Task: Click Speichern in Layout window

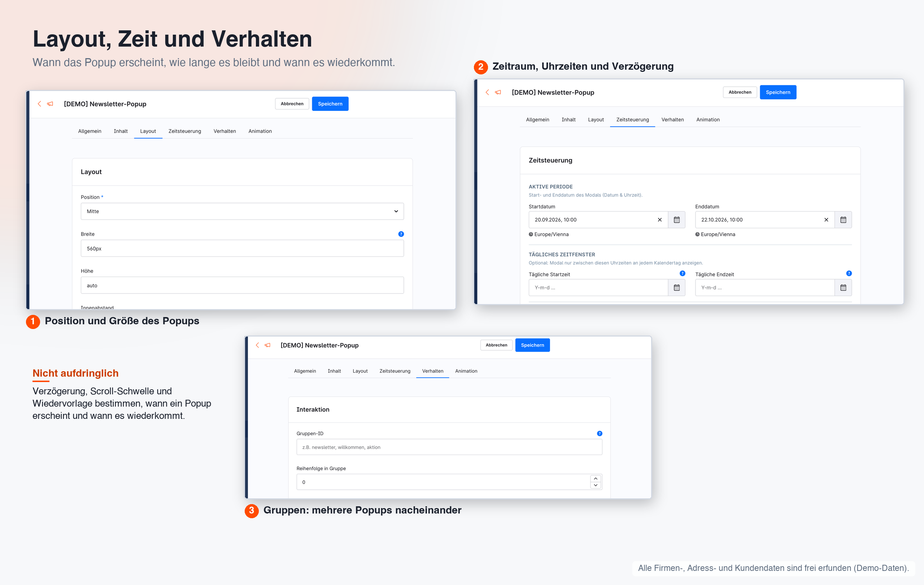Action: pos(330,104)
